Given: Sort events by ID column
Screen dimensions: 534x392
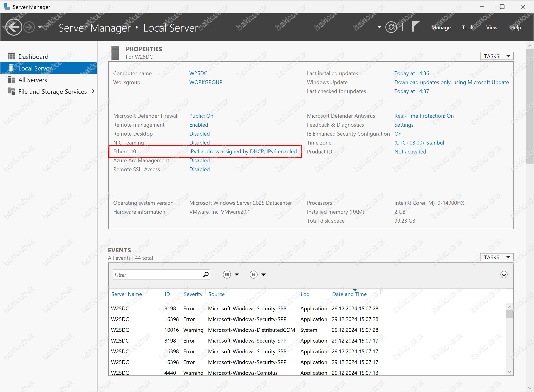Looking at the screenshot, I should pos(167,294).
